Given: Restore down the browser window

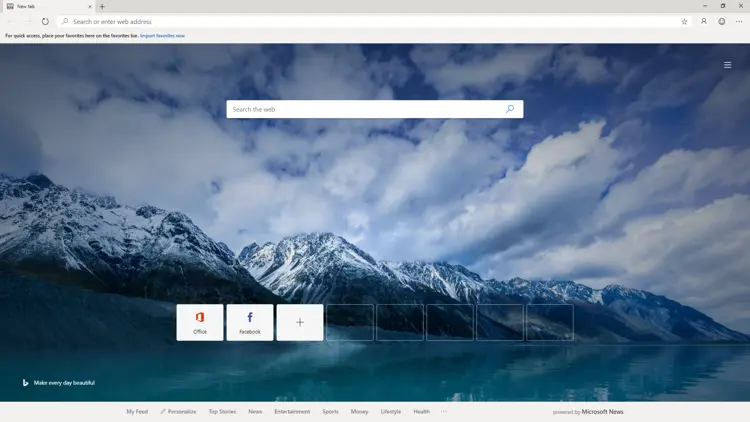Looking at the screenshot, I should (723, 6).
